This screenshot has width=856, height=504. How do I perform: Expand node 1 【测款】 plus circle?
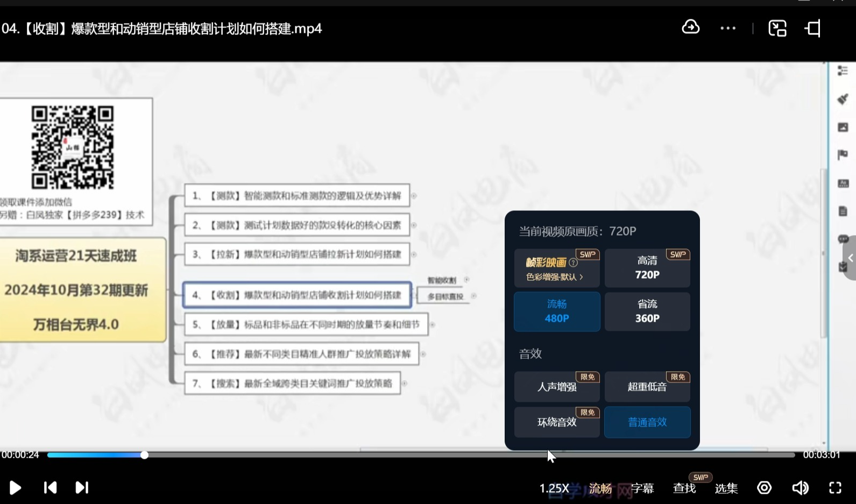coord(414,196)
